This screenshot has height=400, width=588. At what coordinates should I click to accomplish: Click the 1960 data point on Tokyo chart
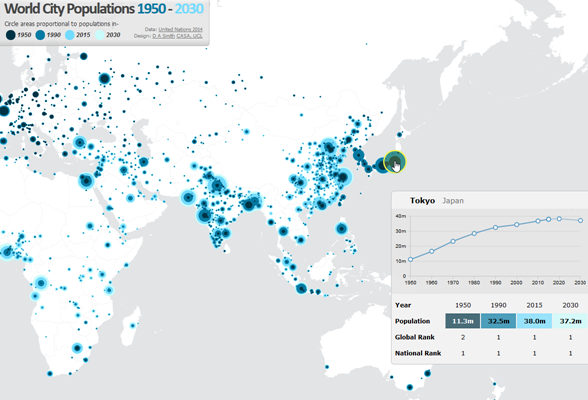[432, 251]
